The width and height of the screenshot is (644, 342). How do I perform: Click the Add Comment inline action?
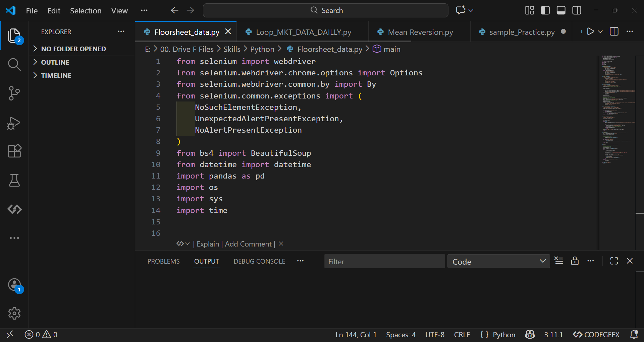point(248,244)
